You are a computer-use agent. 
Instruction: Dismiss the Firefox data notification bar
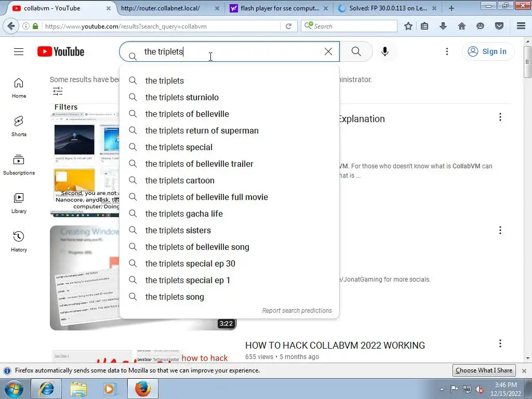click(x=524, y=370)
